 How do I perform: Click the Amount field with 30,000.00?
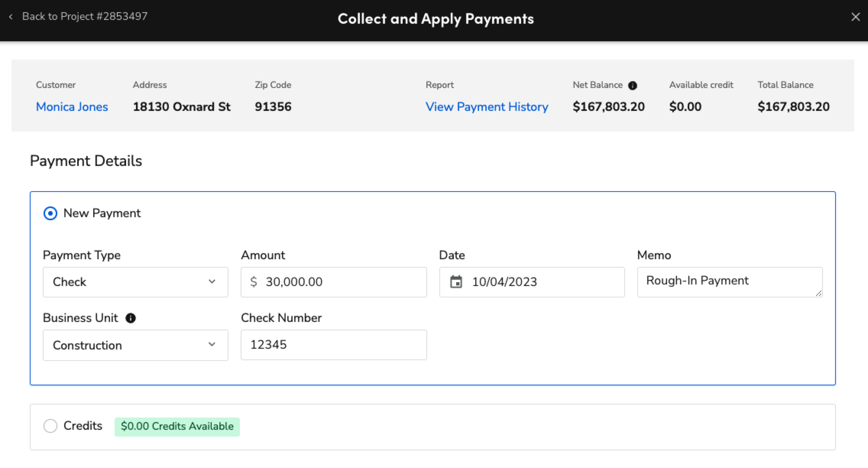[334, 282]
